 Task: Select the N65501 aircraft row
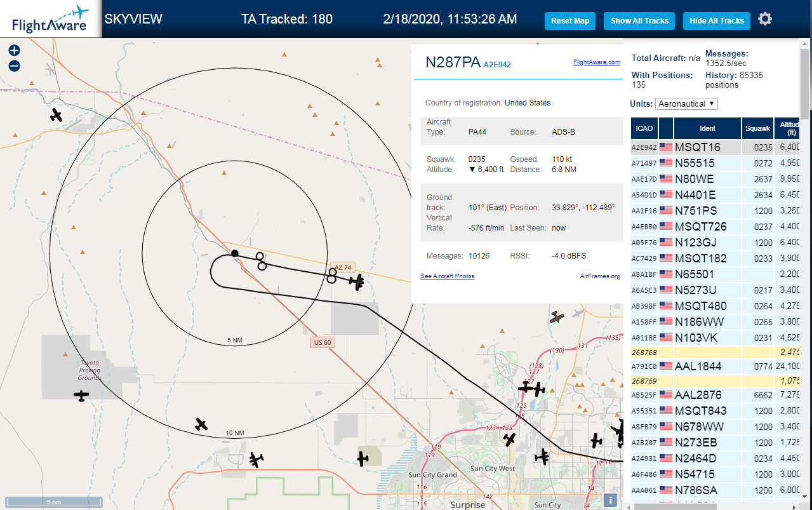[x=715, y=274]
